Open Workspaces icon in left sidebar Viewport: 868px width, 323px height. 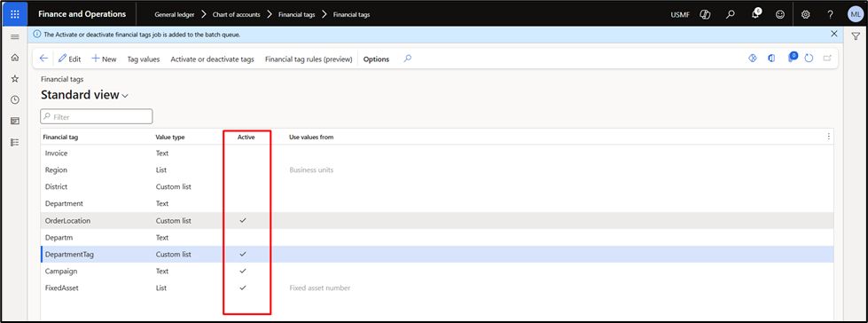click(x=15, y=121)
